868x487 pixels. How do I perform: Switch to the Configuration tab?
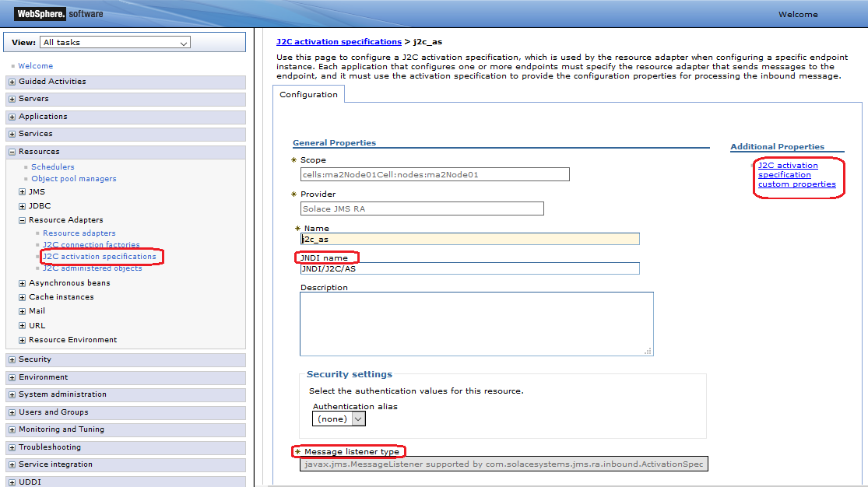coord(309,95)
